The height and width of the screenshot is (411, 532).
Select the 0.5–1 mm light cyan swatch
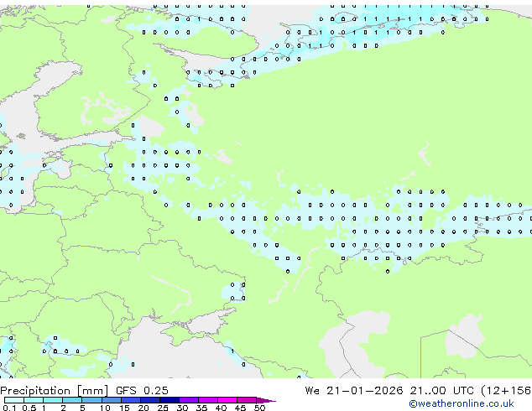[34, 400]
